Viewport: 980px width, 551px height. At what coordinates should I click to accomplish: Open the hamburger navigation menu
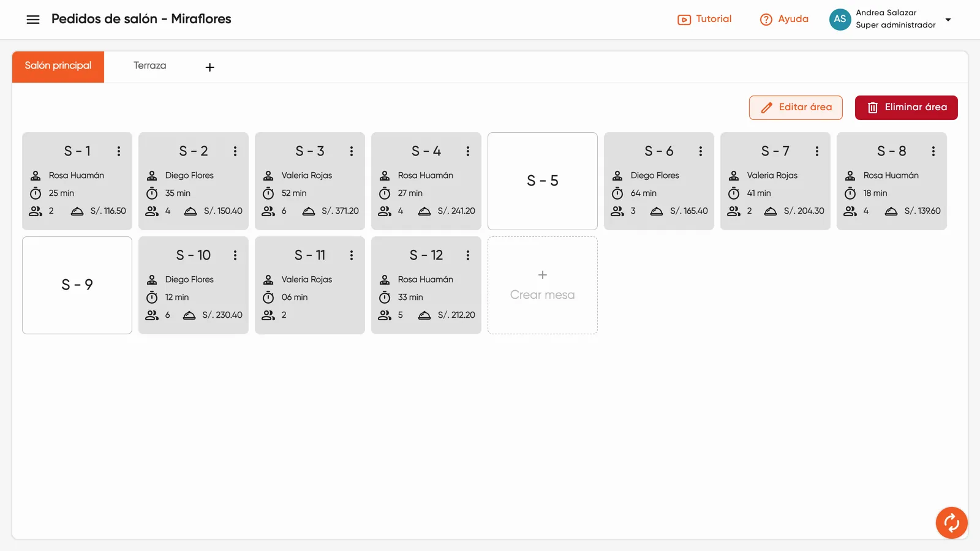point(33,20)
